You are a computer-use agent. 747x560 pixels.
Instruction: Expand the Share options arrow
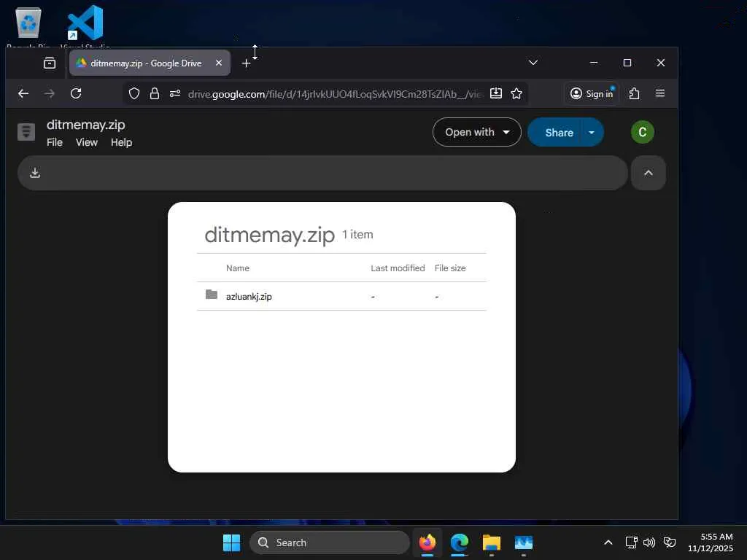(592, 133)
